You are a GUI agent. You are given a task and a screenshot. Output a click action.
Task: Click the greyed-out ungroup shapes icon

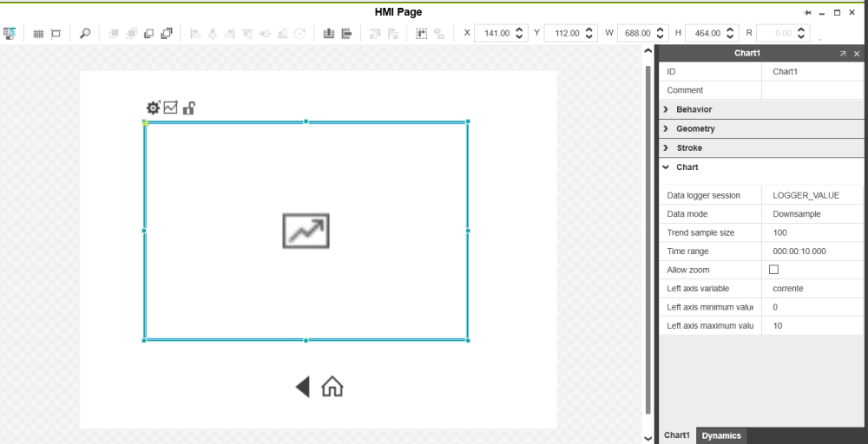439,34
